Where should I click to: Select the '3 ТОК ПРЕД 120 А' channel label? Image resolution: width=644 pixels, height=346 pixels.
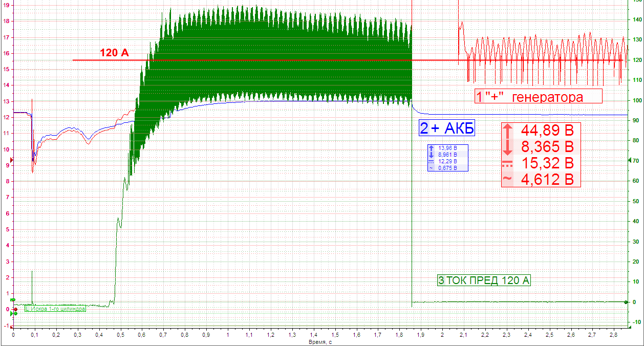tap(484, 280)
